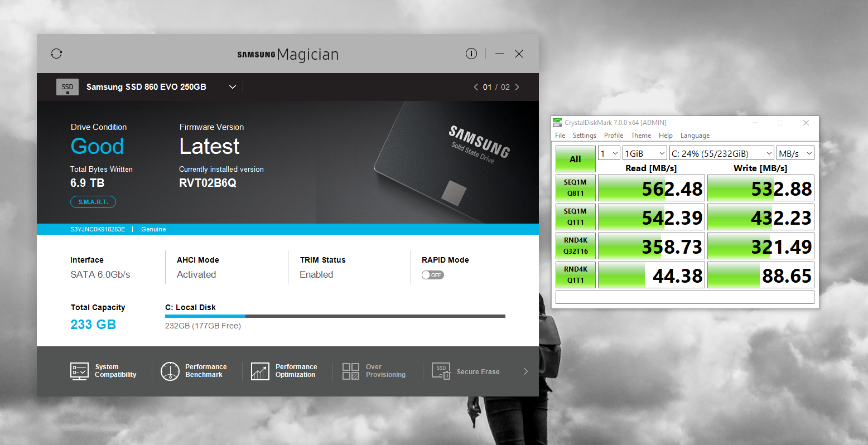Click the 432.23 write result
This screenshot has width=868, height=445.
pos(761,217)
